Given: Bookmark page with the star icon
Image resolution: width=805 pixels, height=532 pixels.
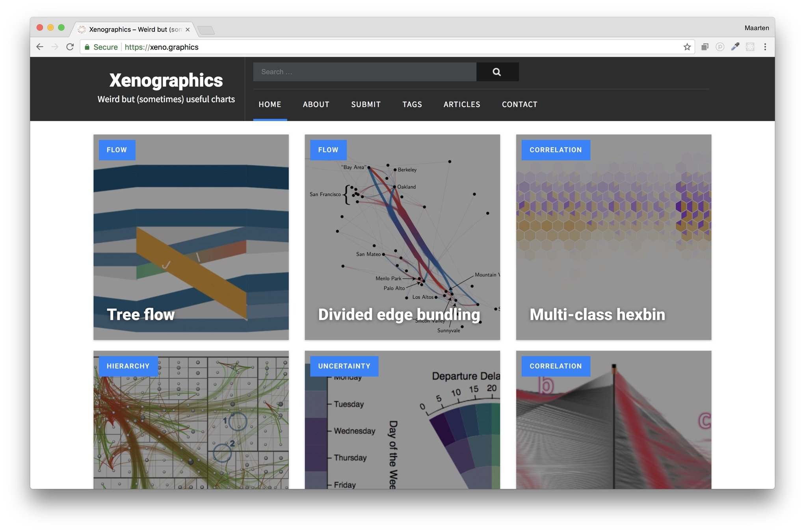Looking at the screenshot, I should pos(687,47).
